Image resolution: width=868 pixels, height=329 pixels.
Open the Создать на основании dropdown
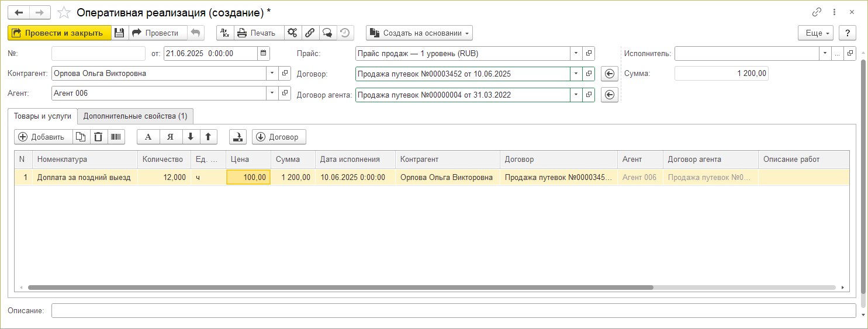(419, 33)
